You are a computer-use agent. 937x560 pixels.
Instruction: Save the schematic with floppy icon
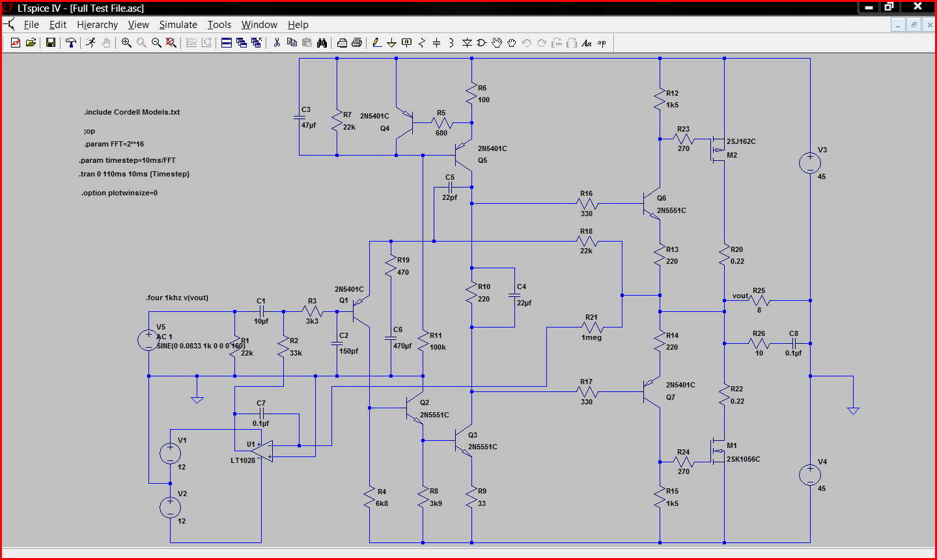[50, 43]
